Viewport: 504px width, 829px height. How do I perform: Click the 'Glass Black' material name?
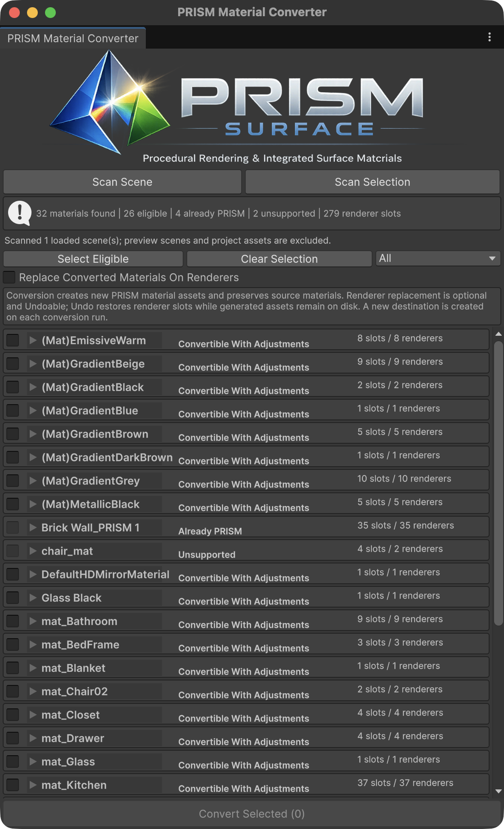[72, 598]
